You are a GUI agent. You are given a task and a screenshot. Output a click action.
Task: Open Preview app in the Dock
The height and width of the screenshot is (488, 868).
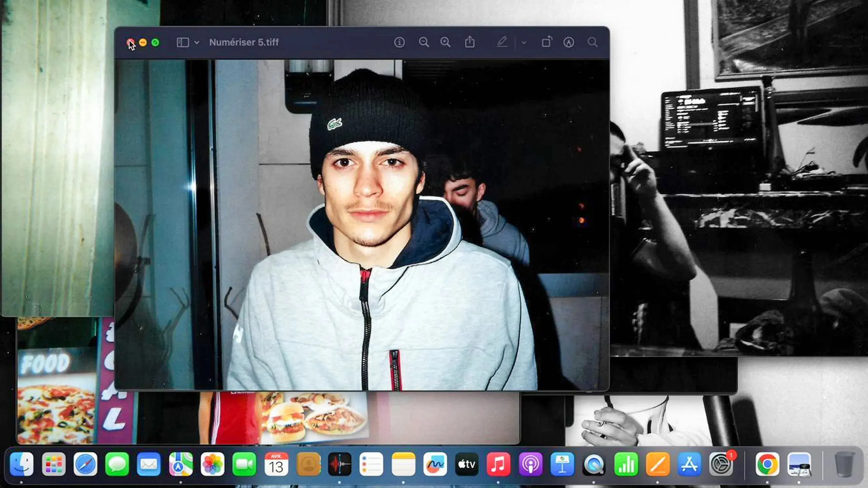pos(799,464)
